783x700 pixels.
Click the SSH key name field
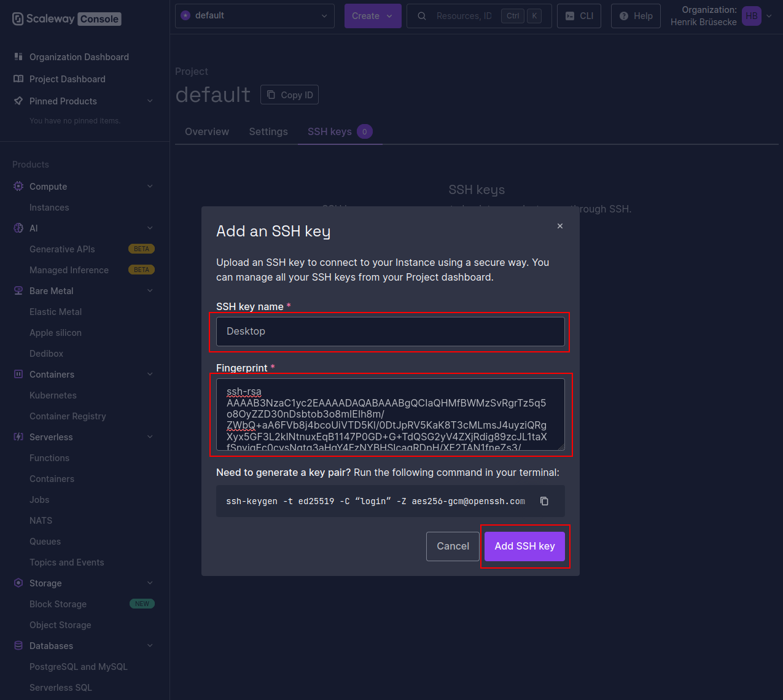[391, 332]
